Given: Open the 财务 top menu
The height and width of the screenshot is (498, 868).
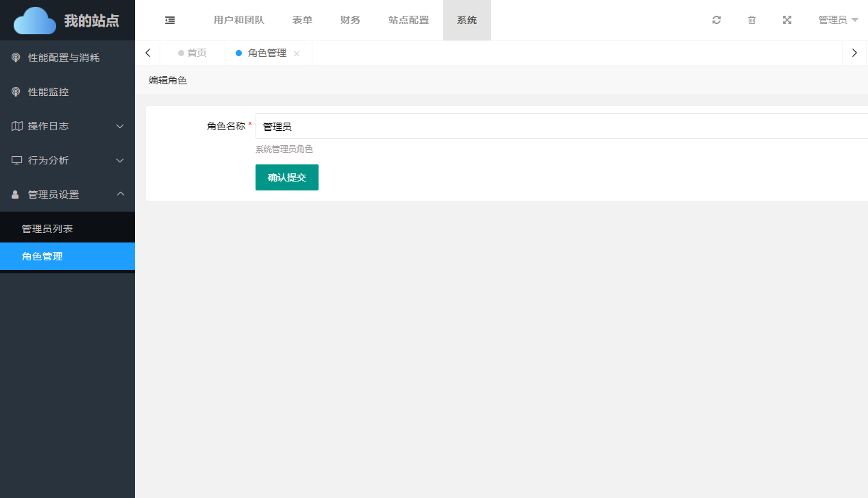Looking at the screenshot, I should click(x=350, y=21).
